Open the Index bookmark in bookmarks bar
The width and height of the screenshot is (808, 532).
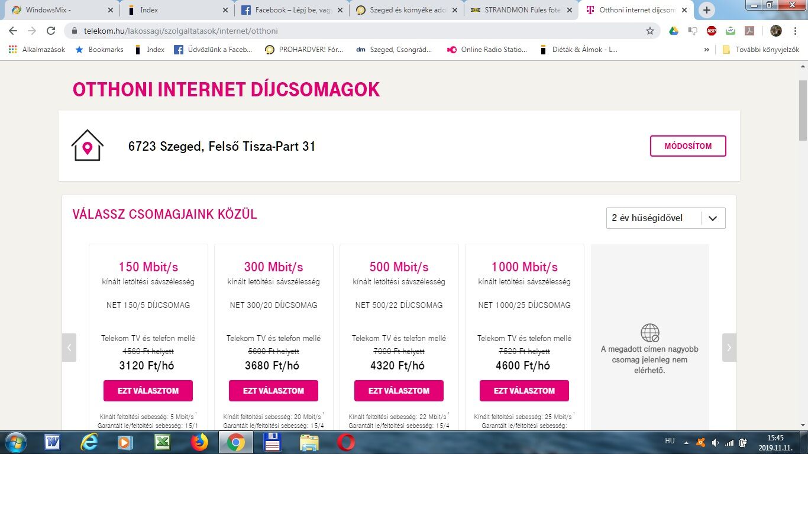click(x=150, y=50)
